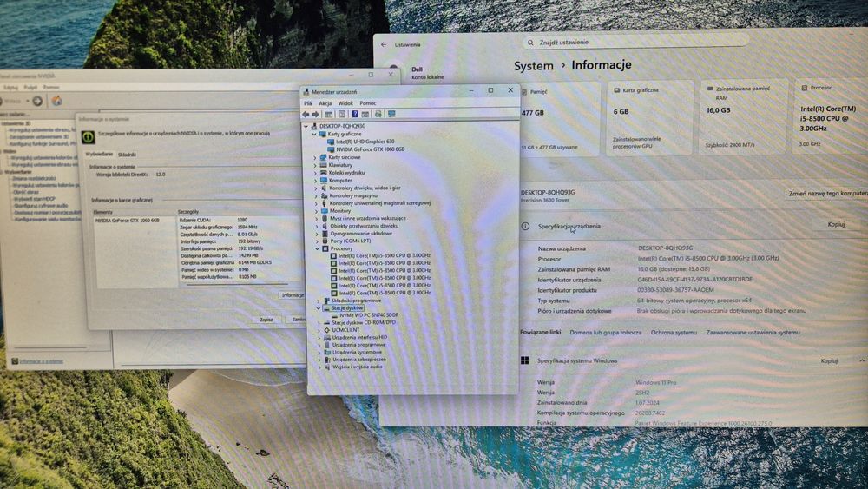Expand the Komputer node chevron

click(x=316, y=181)
